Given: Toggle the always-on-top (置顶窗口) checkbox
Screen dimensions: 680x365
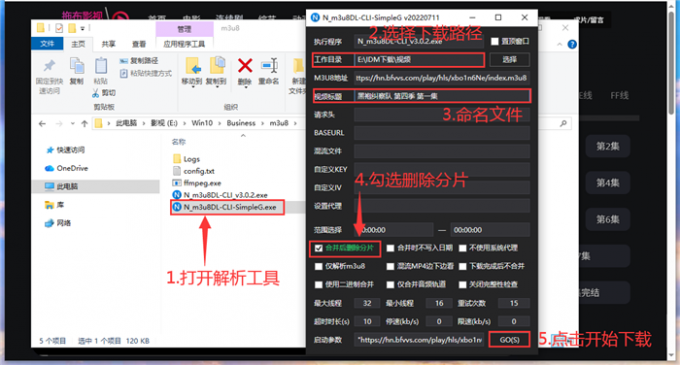Looking at the screenshot, I should 494,42.
